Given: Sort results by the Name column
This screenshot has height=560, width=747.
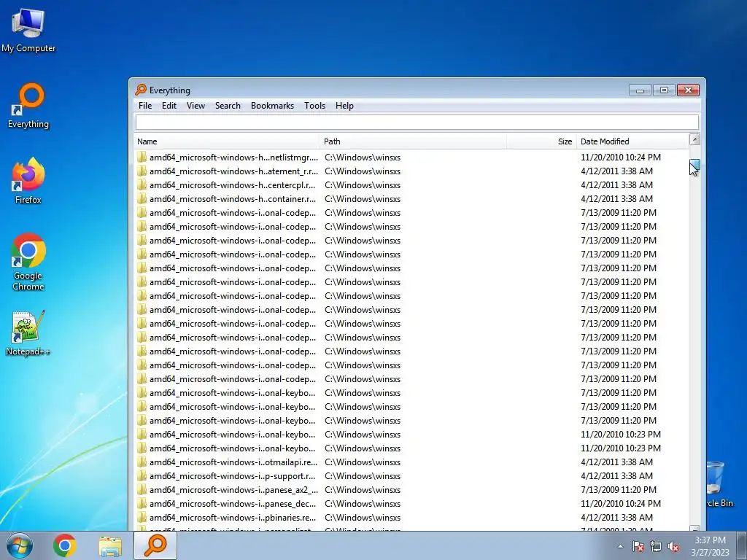Looking at the screenshot, I should coord(227,141).
